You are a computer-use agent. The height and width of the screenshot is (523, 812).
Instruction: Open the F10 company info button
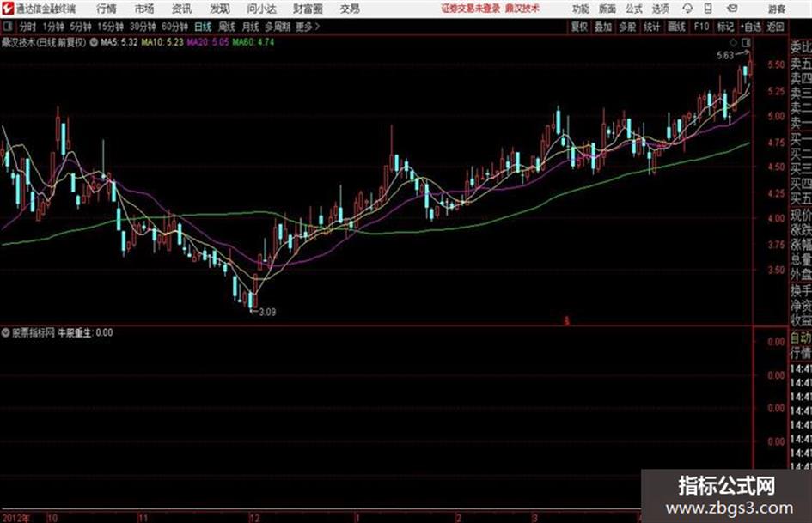coord(701,27)
